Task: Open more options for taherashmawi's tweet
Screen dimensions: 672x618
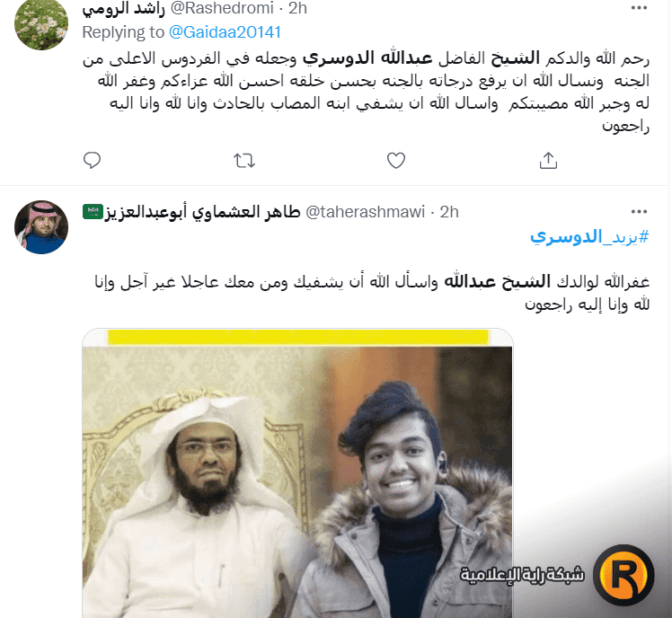Action: [x=639, y=212]
